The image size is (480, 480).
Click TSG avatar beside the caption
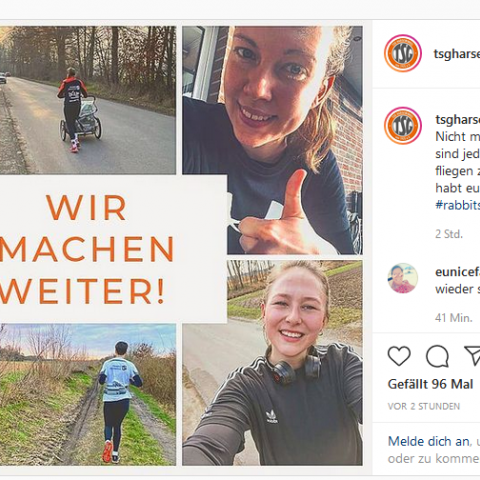point(403,126)
